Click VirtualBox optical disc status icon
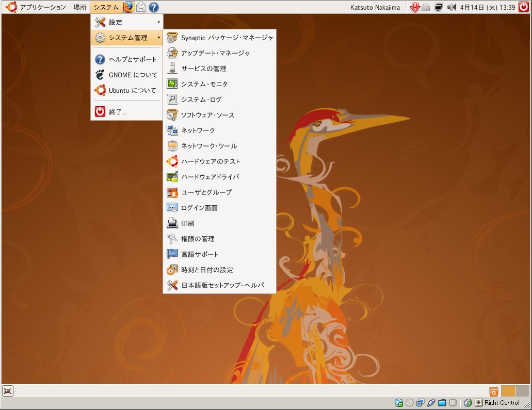Image resolution: width=532 pixels, height=410 pixels. (410, 403)
